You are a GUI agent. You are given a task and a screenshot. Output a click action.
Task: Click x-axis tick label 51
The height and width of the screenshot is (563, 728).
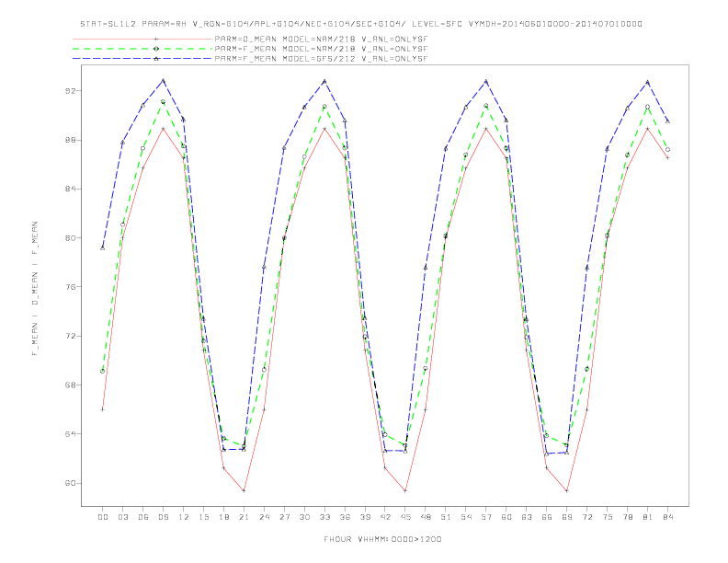point(446,517)
